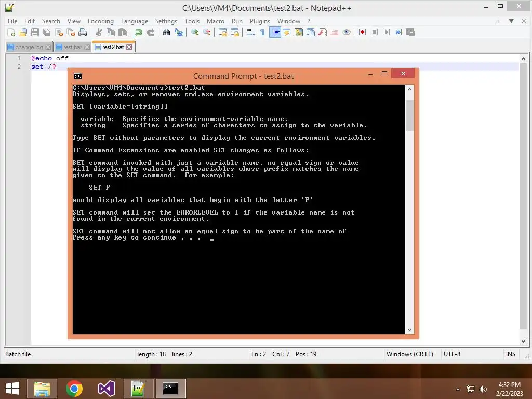Click the Close document toolbar icon
Image resolution: width=532 pixels, height=399 pixels.
pyautogui.click(x=59, y=32)
